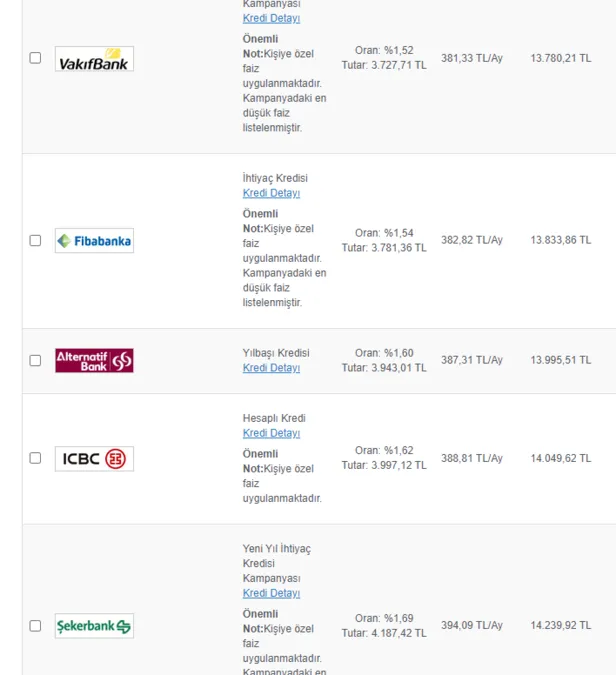
Task: Click the Şekerbank logo
Action: (94, 626)
